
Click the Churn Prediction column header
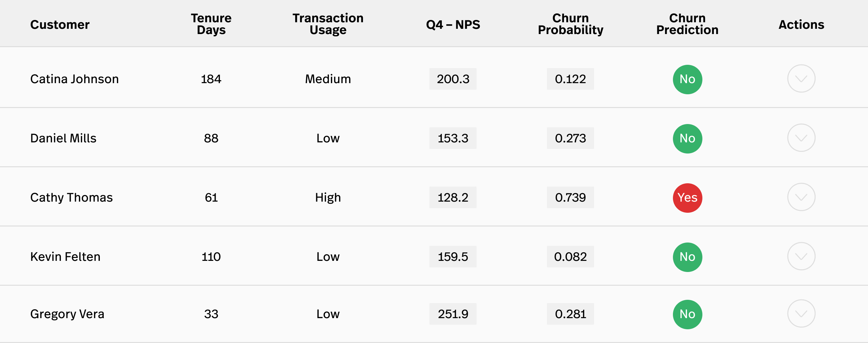coord(687,24)
